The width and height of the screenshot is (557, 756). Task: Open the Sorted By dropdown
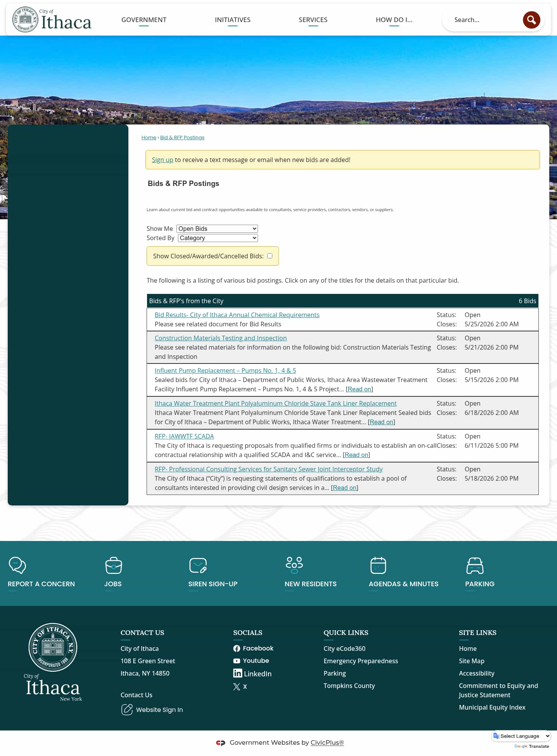pos(218,238)
